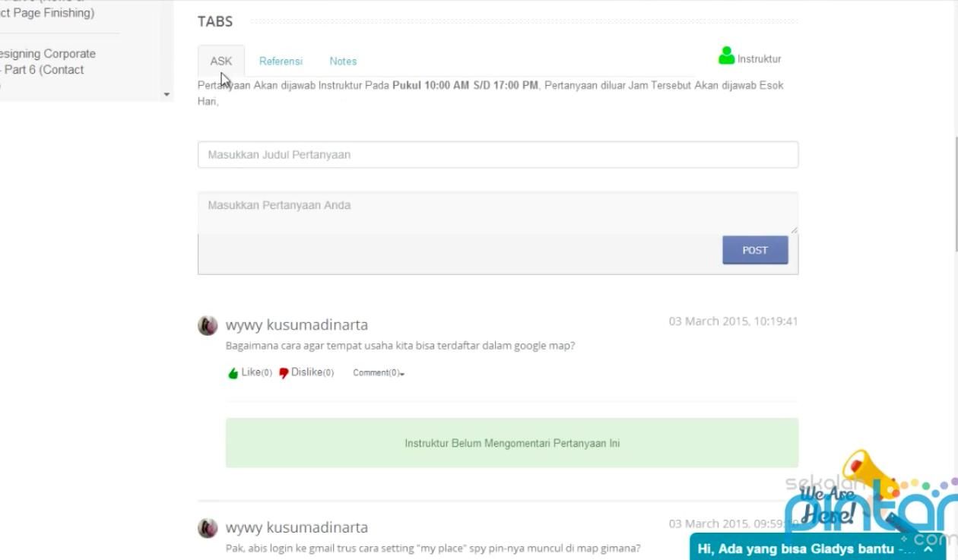Focus the Masukkan Judul Pertanyaan field
958x560 pixels.
pyautogui.click(x=497, y=154)
